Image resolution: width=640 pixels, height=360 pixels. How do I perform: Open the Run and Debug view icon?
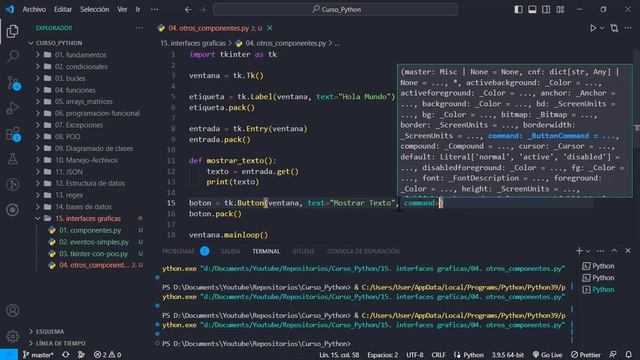[13, 108]
